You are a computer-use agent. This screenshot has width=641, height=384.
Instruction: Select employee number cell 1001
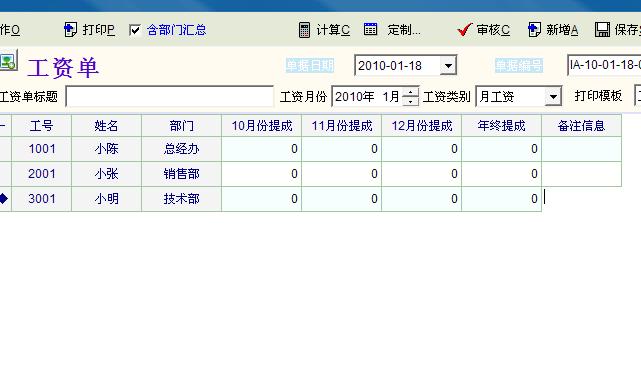pyautogui.click(x=42, y=149)
